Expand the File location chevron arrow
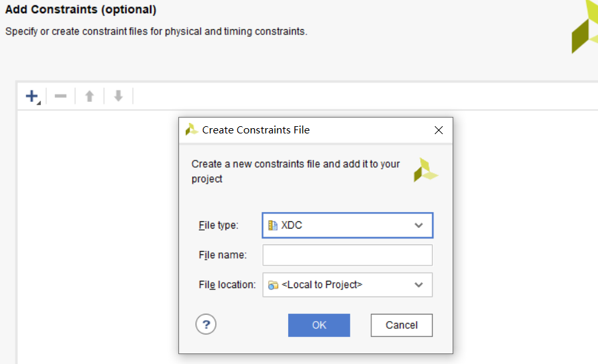This screenshot has height=364, width=598. [419, 285]
